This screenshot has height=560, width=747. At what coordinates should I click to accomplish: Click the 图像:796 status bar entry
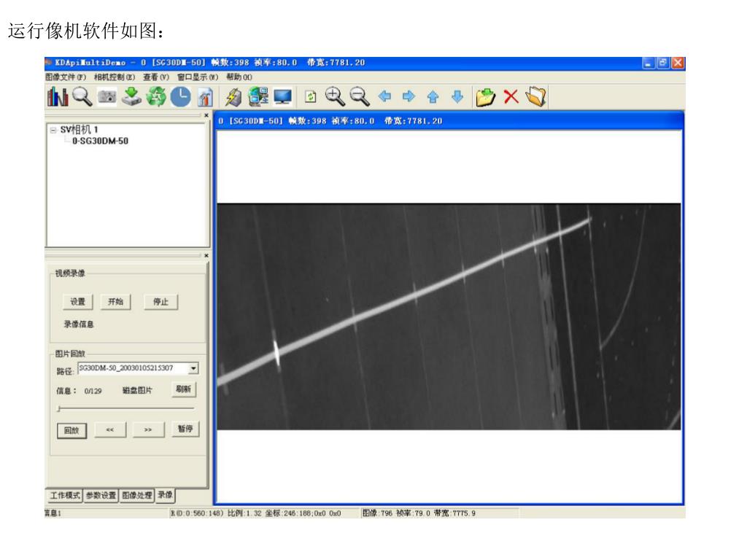point(377,513)
